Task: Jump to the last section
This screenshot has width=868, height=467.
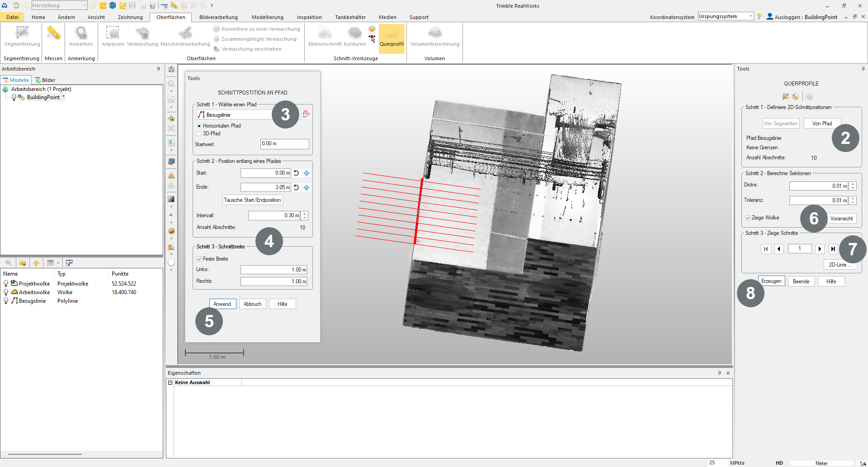Action: (833, 249)
